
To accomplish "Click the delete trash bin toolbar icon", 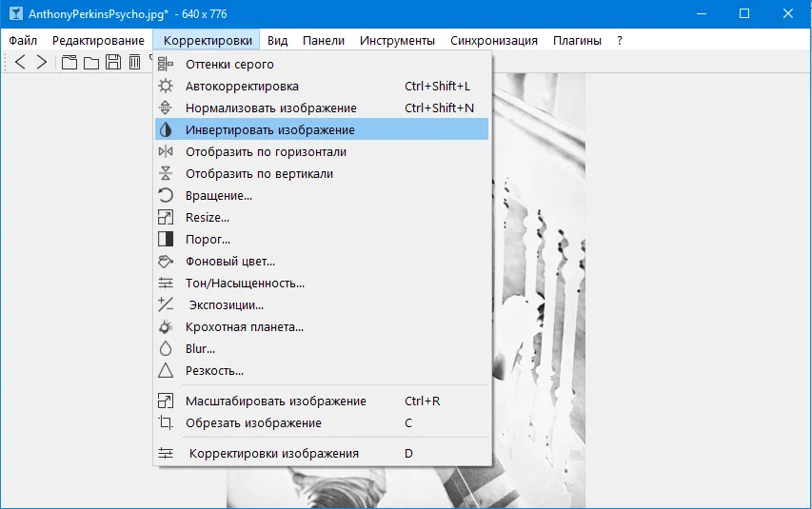I will (134, 62).
